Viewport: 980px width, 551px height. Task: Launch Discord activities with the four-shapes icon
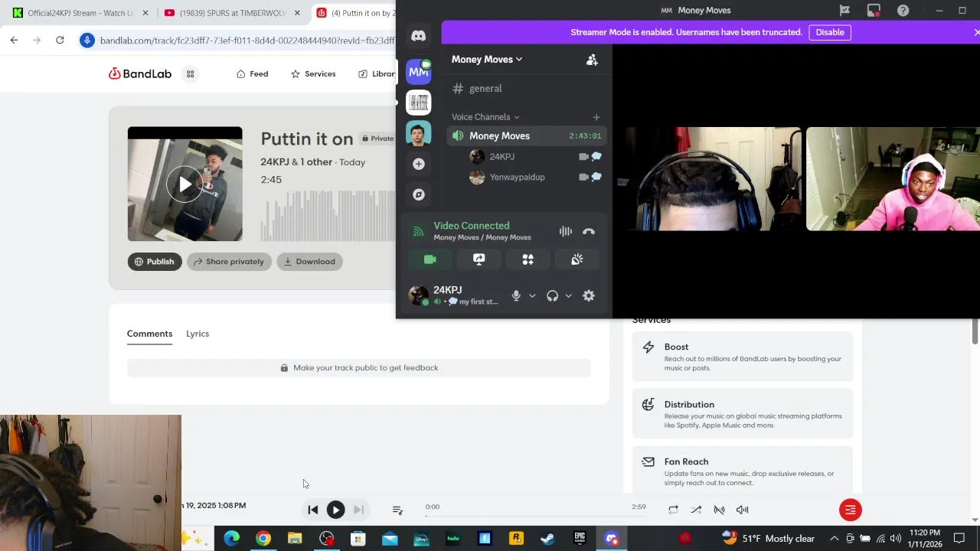coord(528,259)
